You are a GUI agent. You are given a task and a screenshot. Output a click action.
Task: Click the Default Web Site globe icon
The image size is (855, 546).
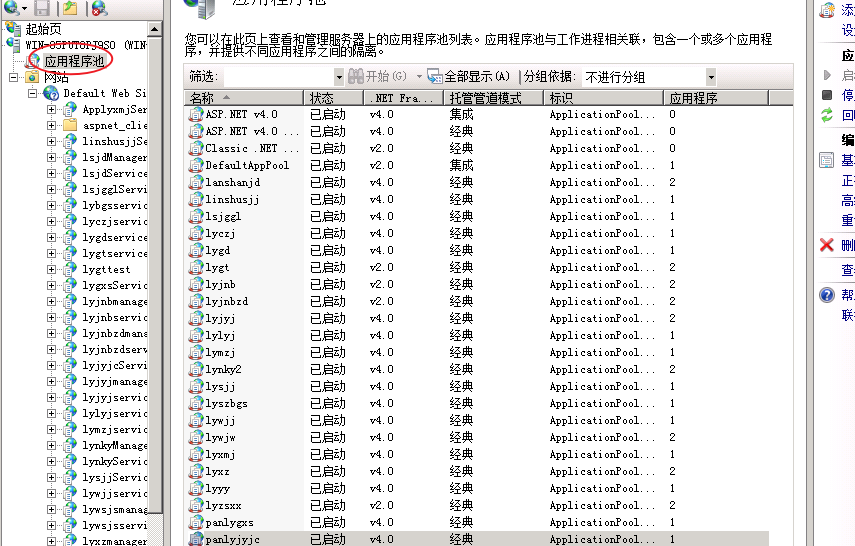point(51,93)
